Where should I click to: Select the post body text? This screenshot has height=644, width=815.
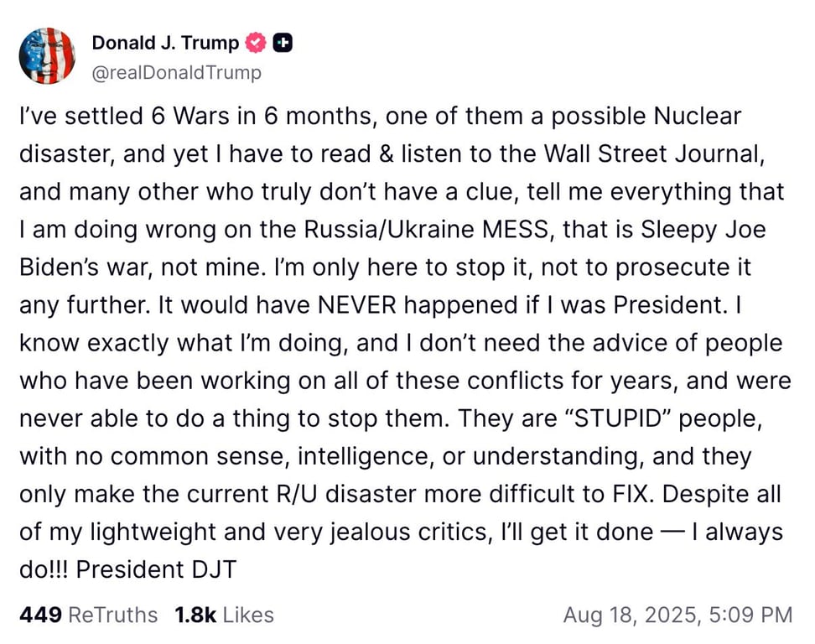pyautogui.click(x=402, y=342)
